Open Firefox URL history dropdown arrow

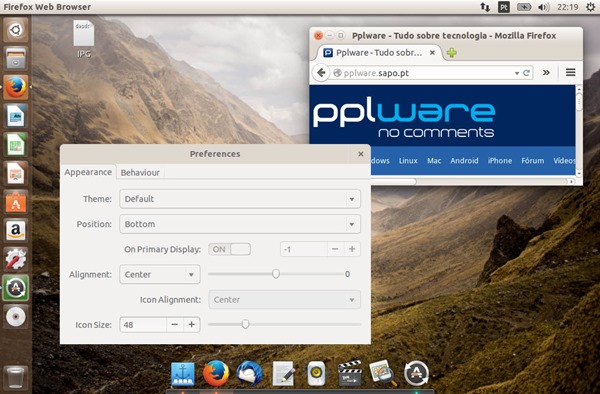517,73
